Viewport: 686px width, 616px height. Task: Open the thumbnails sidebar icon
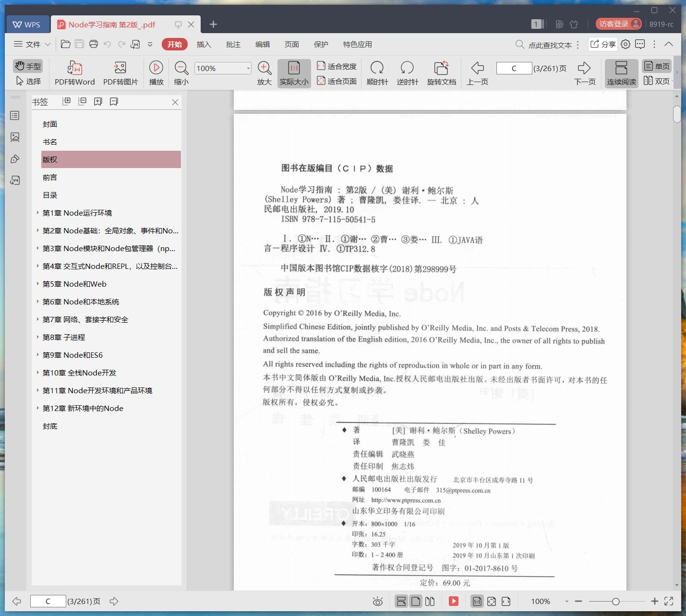pyautogui.click(x=15, y=137)
